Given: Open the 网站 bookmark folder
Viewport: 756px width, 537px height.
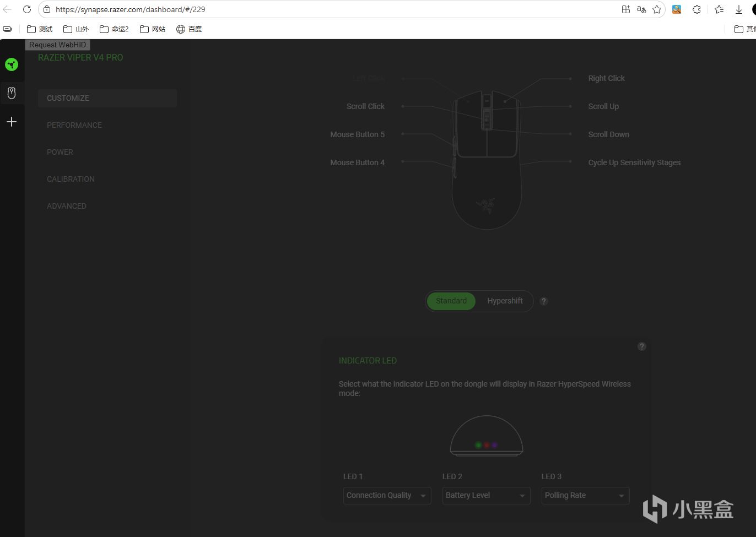Looking at the screenshot, I should coord(153,29).
